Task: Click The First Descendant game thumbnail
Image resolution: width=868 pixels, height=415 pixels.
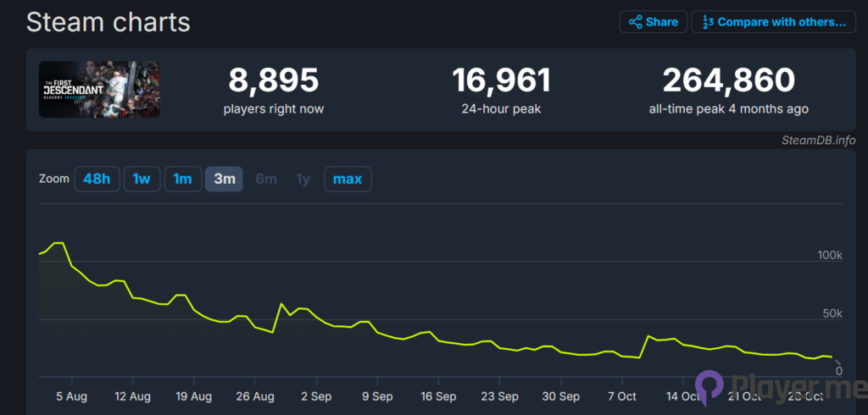Action: 99,89
